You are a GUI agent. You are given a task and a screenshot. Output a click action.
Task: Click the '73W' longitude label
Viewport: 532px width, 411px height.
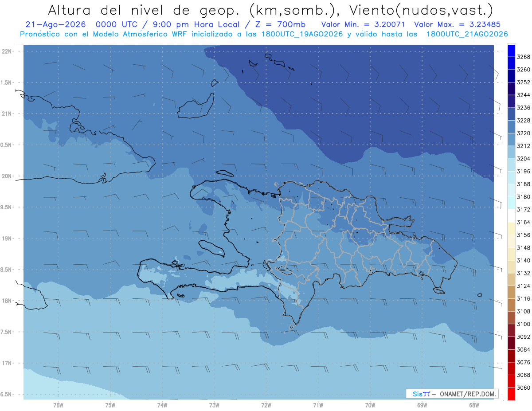214,405
